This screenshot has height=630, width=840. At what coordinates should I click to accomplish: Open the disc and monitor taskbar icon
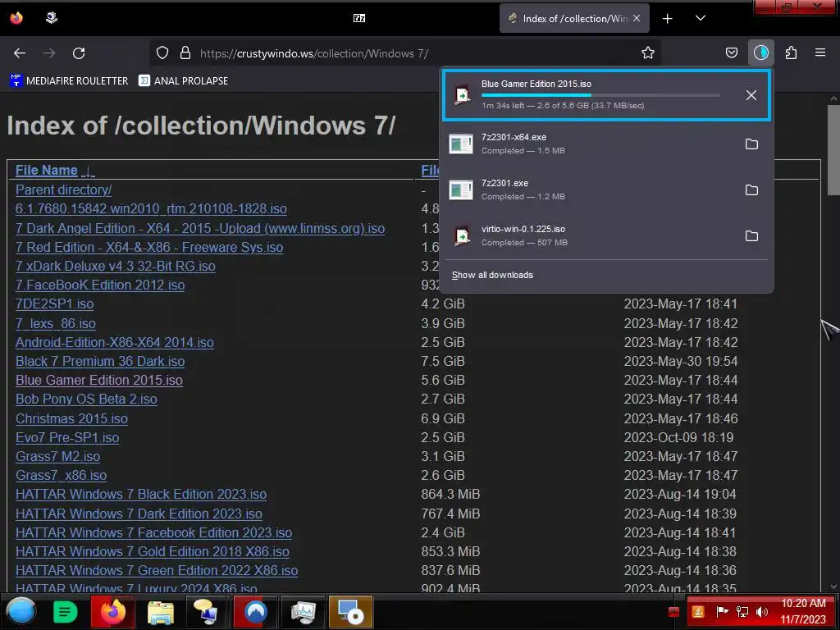[351, 612]
